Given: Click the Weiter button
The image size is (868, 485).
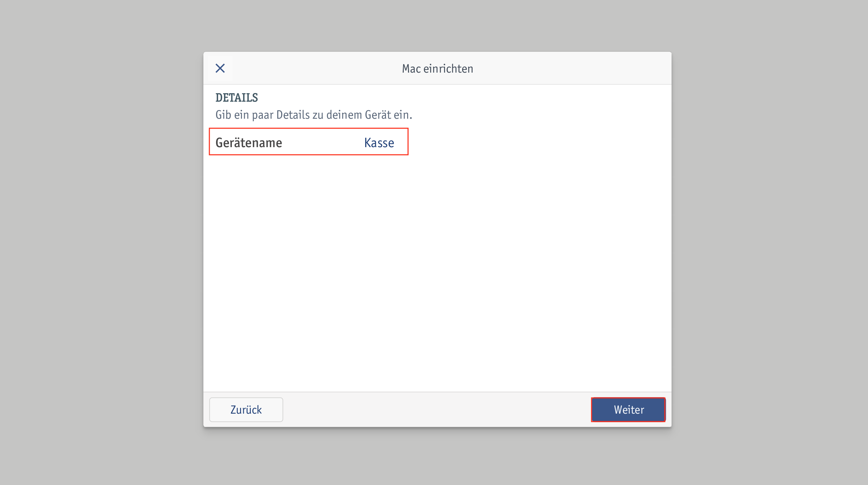Looking at the screenshot, I should [629, 410].
